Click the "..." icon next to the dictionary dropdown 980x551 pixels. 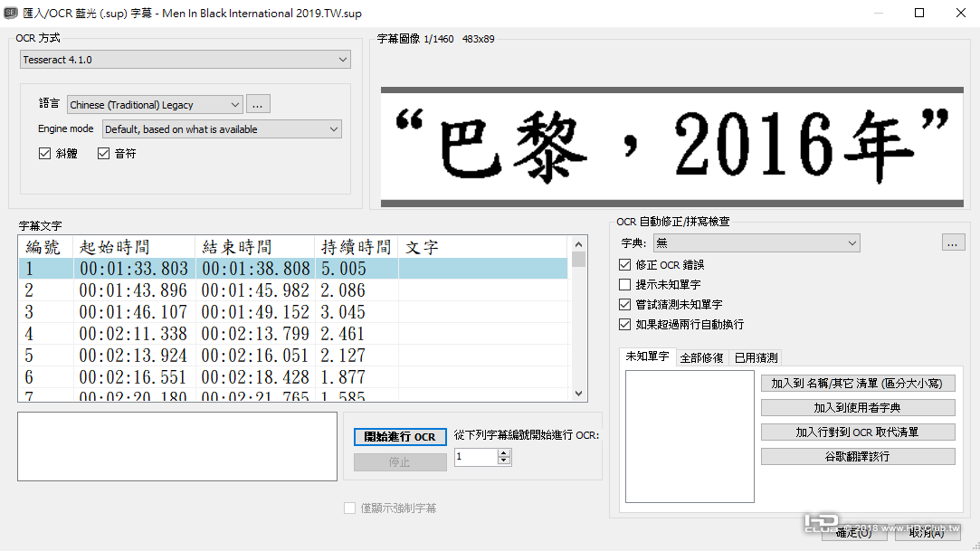coord(953,242)
